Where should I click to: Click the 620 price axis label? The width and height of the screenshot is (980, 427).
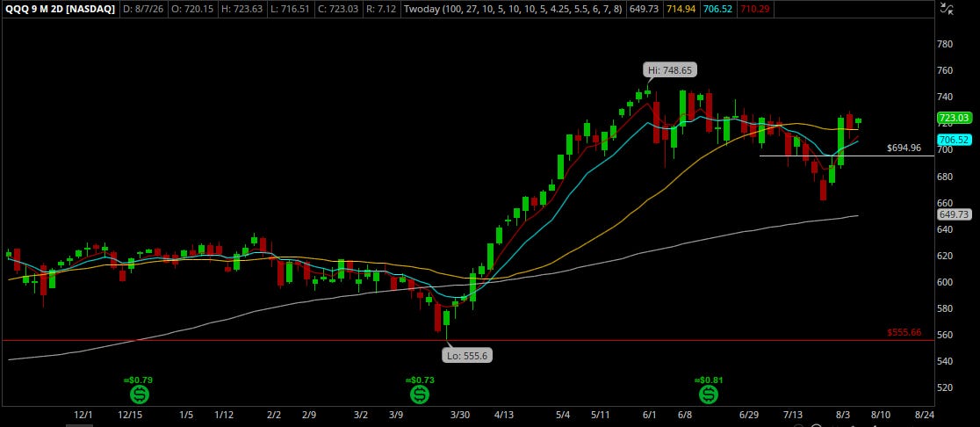coord(945,256)
